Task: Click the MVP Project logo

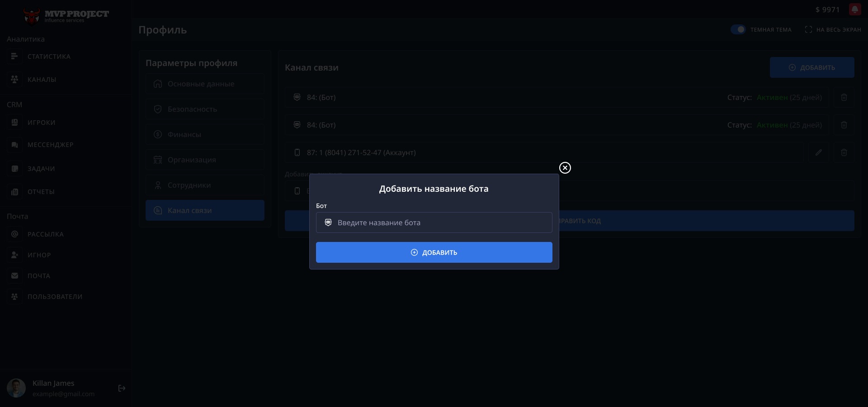Action: [x=66, y=16]
